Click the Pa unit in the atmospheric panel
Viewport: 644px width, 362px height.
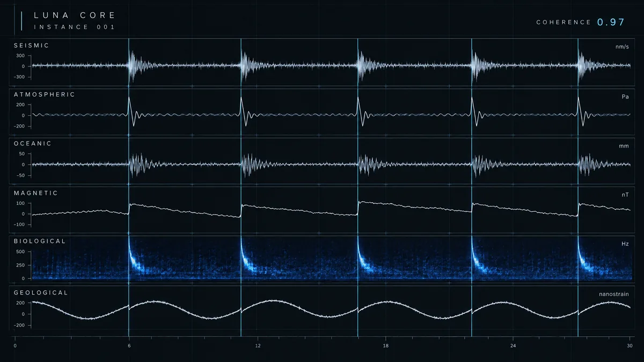(625, 97)
